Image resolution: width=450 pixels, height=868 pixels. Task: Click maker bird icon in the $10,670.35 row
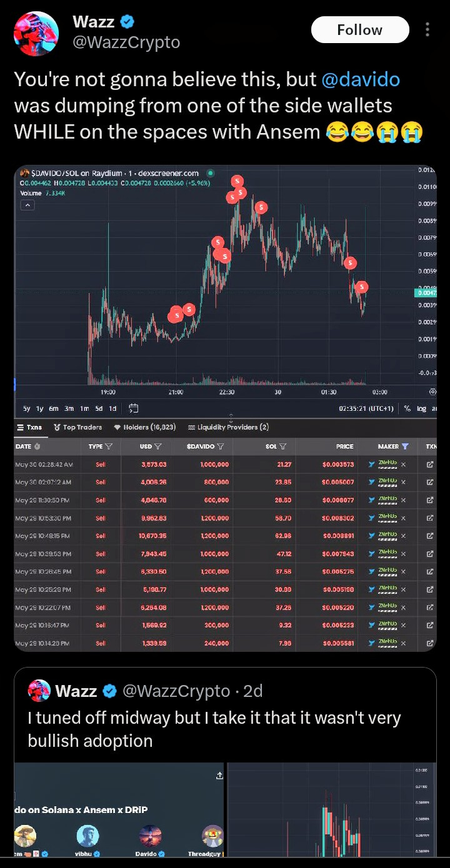click(372, 536)
